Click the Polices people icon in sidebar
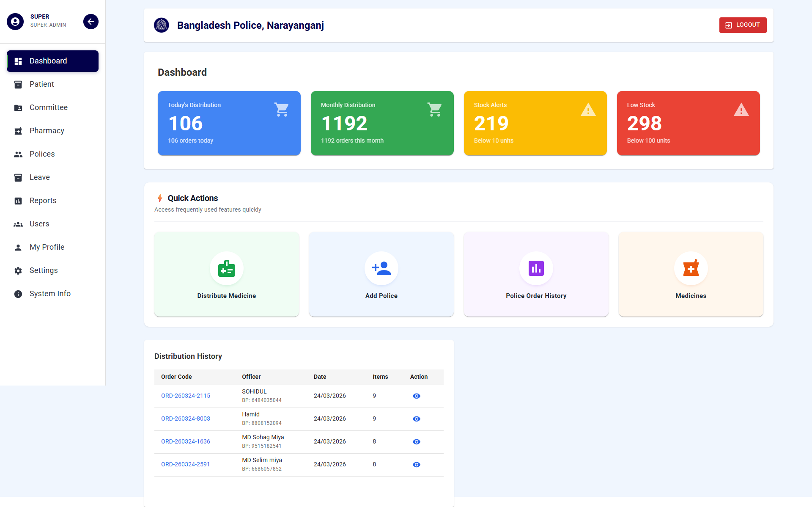The width and height of the screenshot is (812, 507). point(18,154)
